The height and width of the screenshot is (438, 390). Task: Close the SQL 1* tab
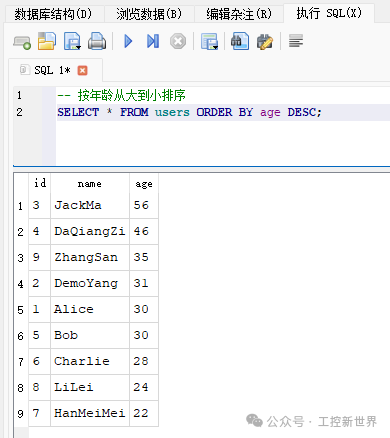coord(82,71)
